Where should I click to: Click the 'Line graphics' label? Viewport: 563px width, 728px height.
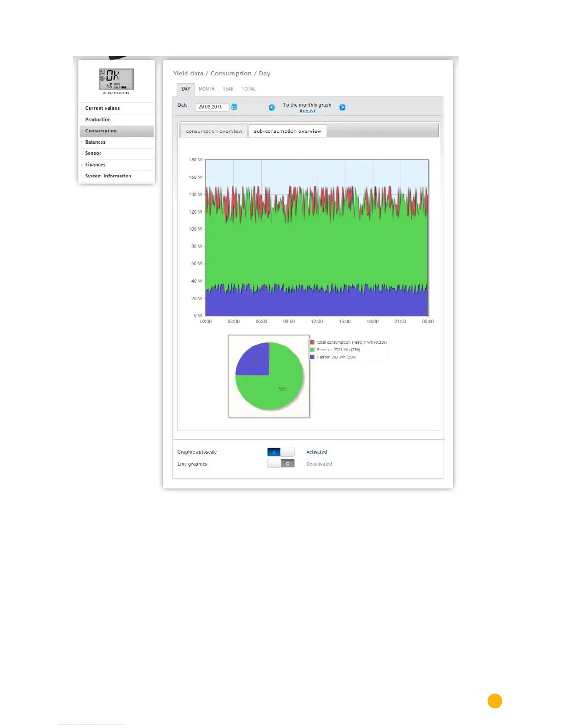click(192, 464)
